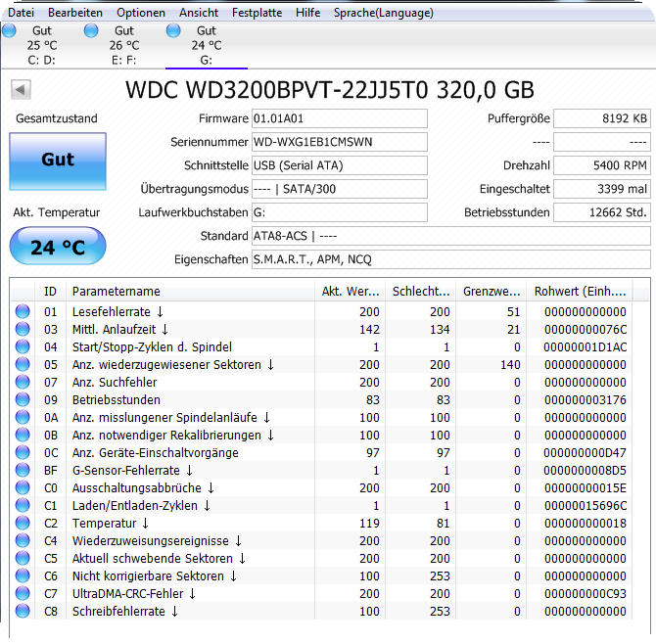The image size is (656, 644).
Task: Open the Datei menu
Action: [x=21, y=13]
